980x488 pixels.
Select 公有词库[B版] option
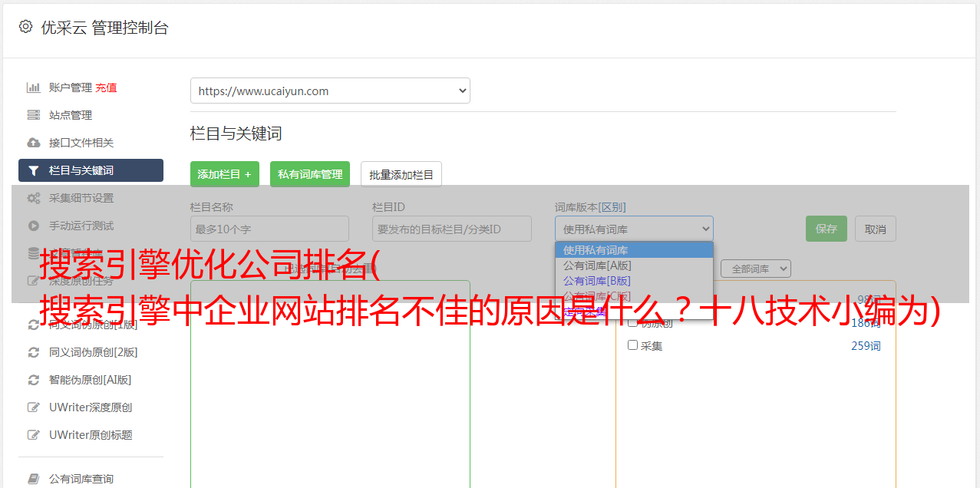pyautogui.click(x=634, y=281)
